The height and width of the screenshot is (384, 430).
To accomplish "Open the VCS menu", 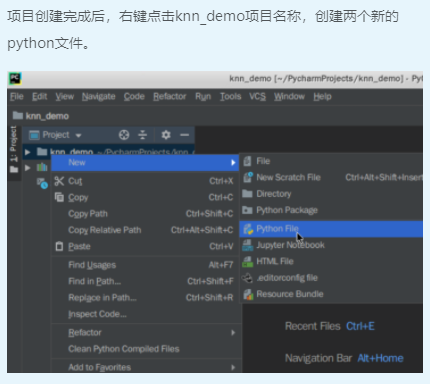I will [x=257, y=97].
